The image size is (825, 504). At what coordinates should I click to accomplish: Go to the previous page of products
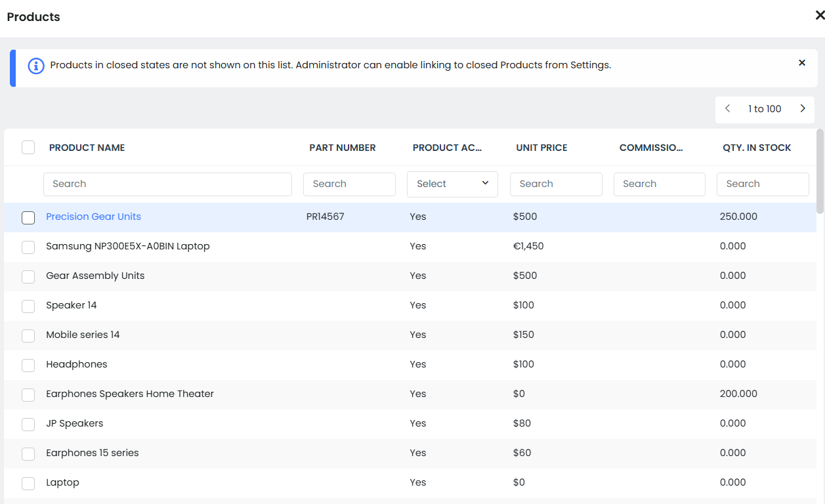[x=727, y=109]
